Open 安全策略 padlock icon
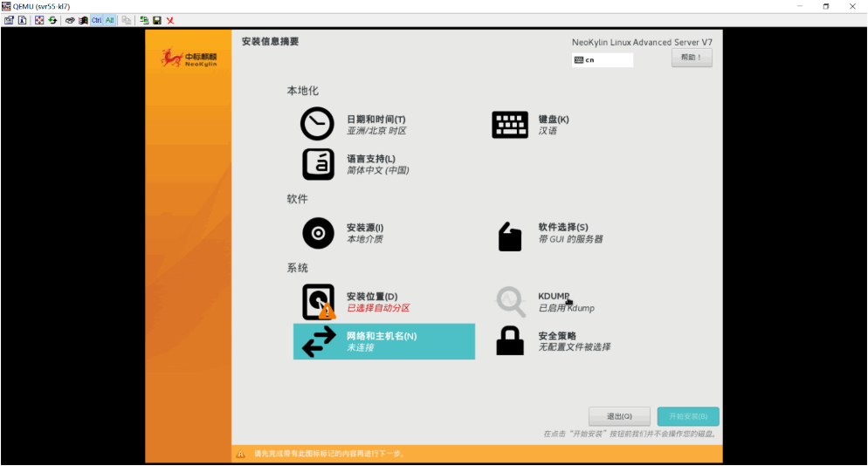 coord(510,340)
